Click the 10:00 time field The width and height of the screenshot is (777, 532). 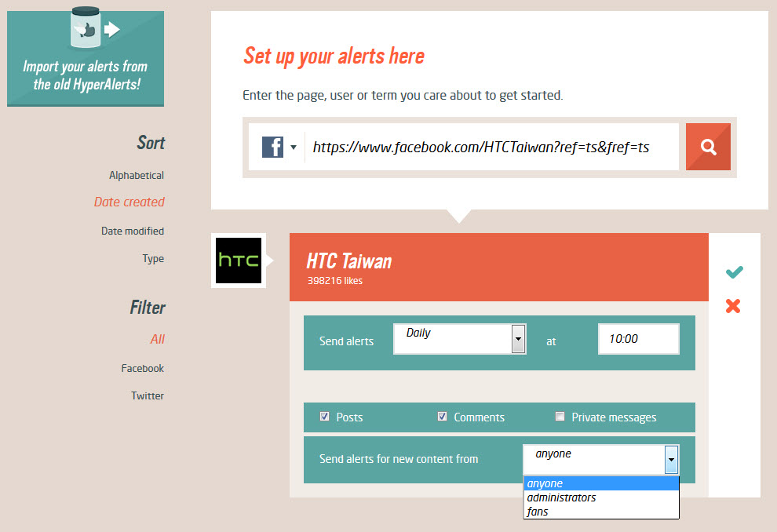[x=639, y=339]
